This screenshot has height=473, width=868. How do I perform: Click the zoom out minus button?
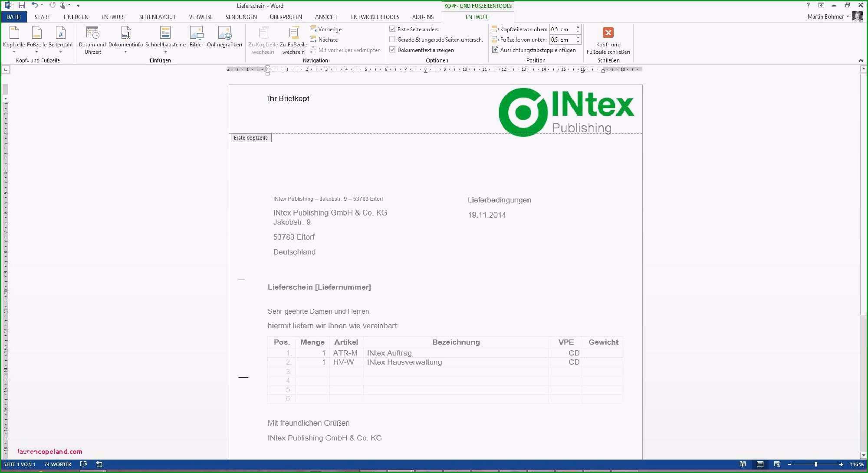click(789, 464)
